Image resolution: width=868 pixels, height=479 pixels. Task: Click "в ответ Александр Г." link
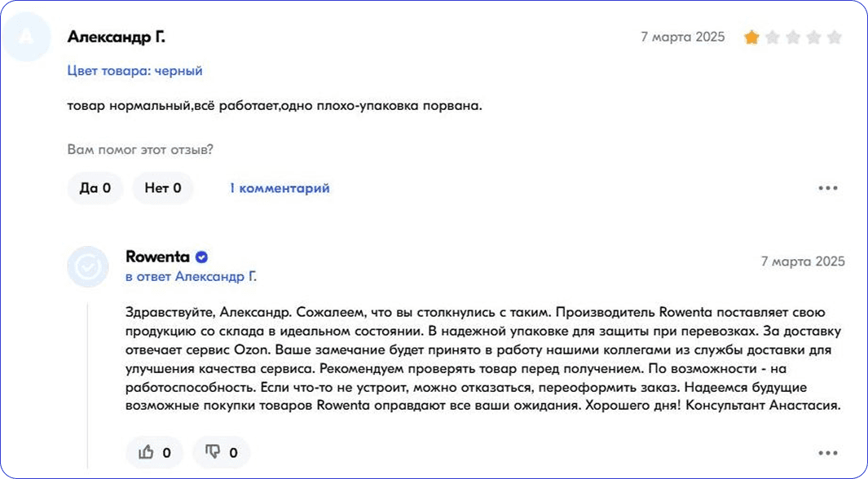coord(192,277)
